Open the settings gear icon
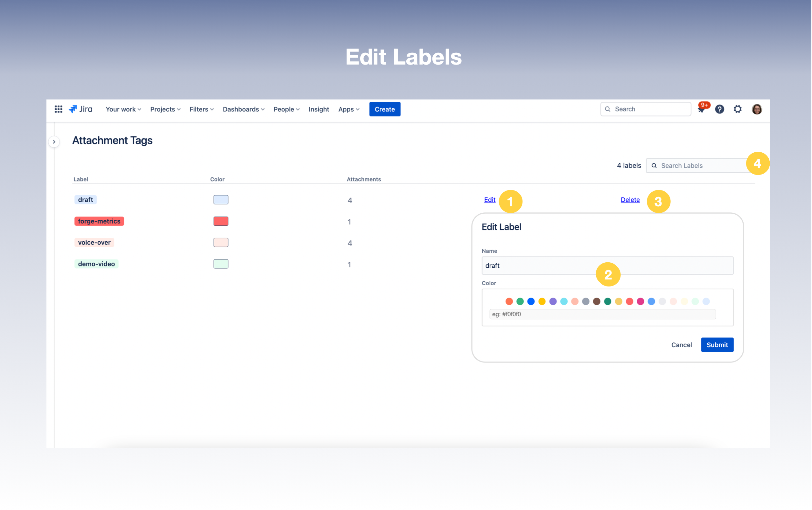This screenshot has height=510, width=812. coord(738,109)
